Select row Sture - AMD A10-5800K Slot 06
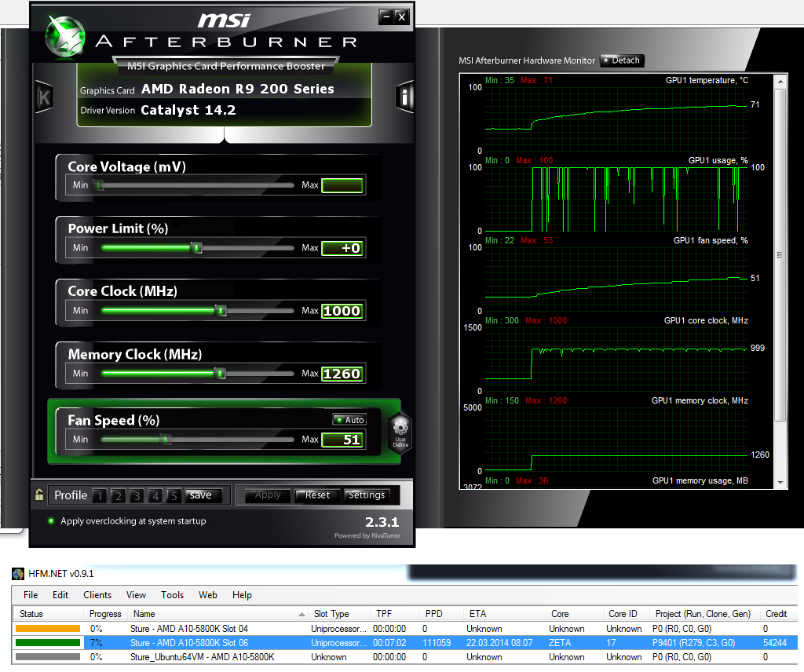This screenshot has height=672, width=804. (x=405, y=643)
